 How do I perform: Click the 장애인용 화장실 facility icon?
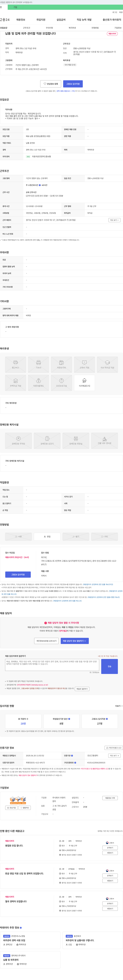[76, 441]
